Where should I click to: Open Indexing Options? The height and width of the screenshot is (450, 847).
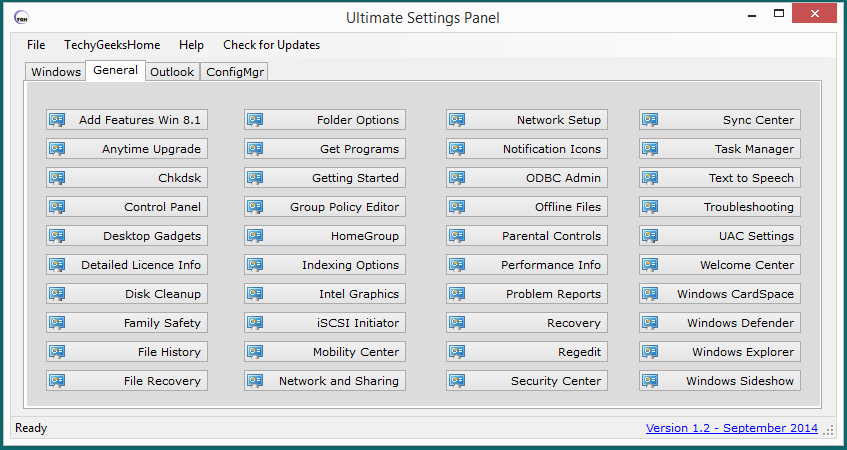tap(325, 265)
